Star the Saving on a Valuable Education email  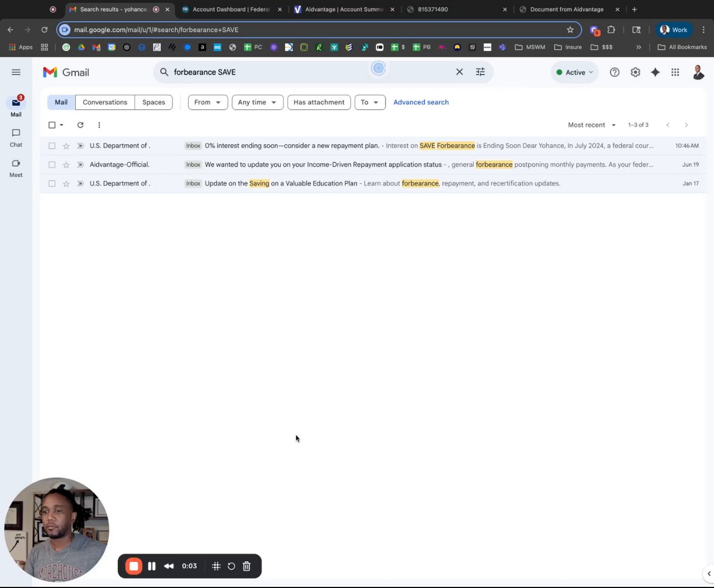[66, 183]
